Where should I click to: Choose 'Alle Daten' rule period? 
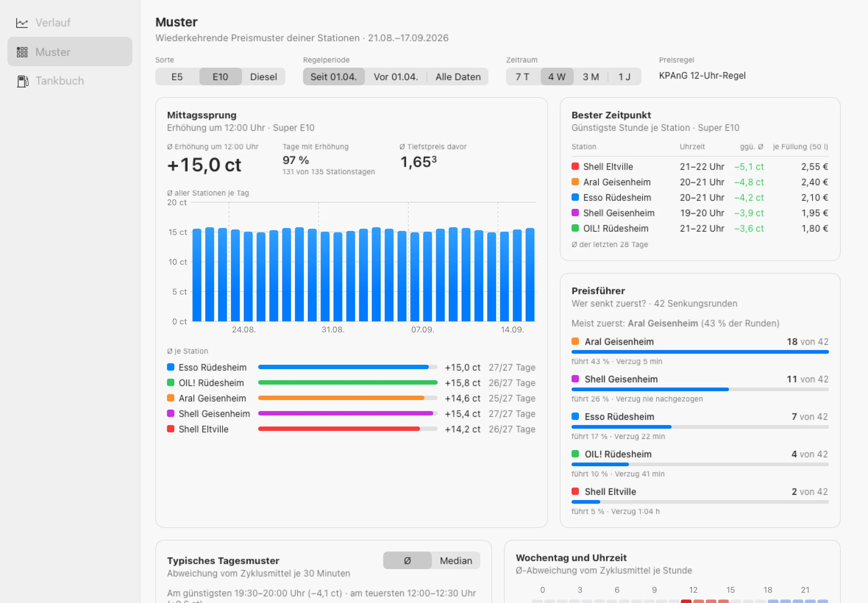[458, 77]
